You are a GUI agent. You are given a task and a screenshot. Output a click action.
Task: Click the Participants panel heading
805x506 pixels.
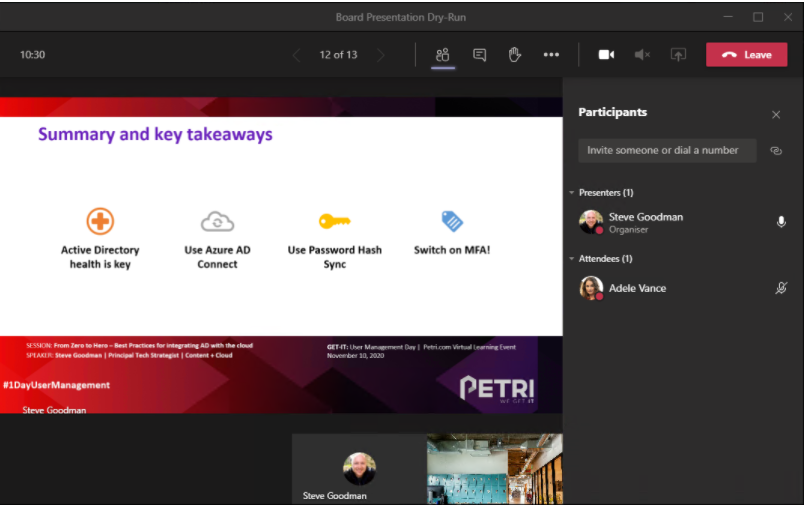coord(612,112)
